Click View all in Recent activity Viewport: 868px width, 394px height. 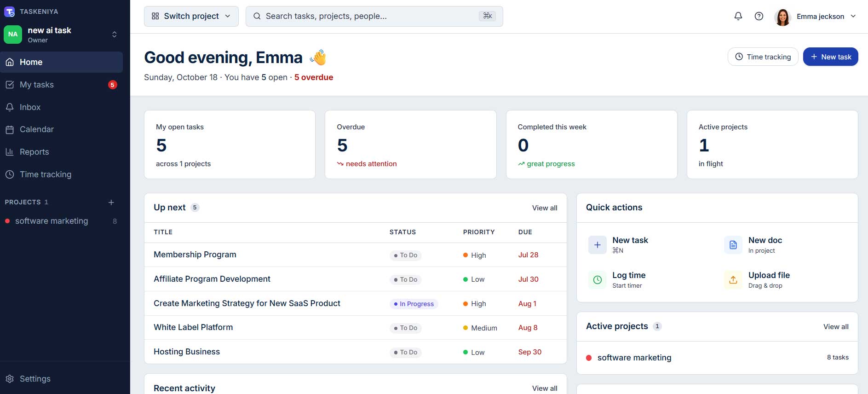click(545, 388)
